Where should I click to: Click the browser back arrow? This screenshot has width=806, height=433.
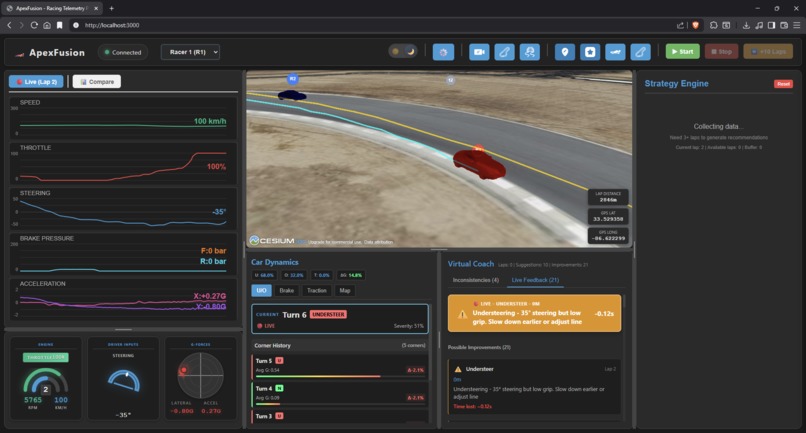(9, 25)
